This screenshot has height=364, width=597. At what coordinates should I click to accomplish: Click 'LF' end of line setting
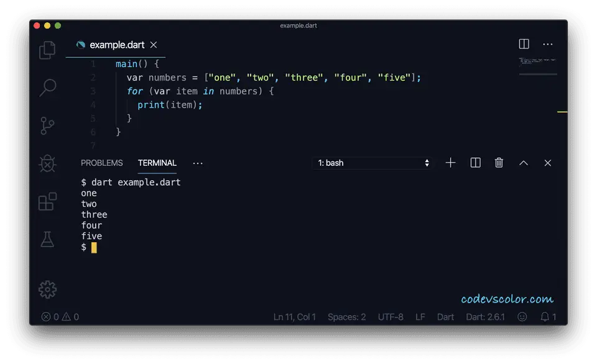point(420,317)
